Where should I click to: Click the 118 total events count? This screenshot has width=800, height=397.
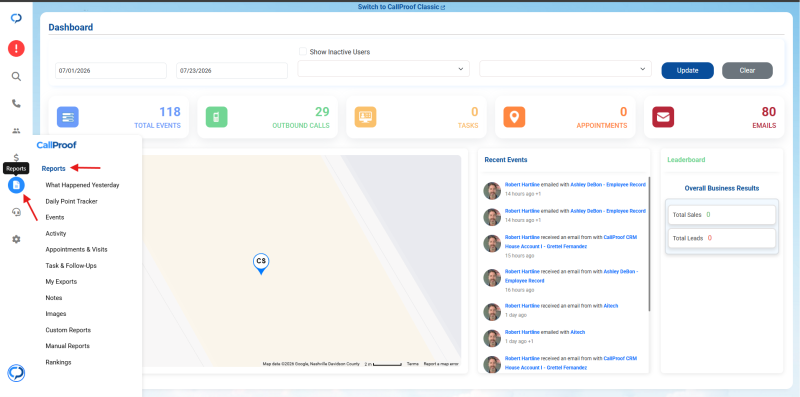(170, 112)
